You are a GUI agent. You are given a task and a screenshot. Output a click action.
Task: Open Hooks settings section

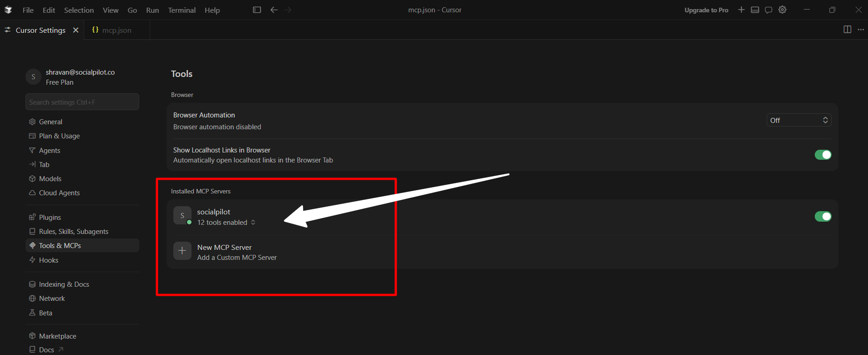click(x=82, y=260)
